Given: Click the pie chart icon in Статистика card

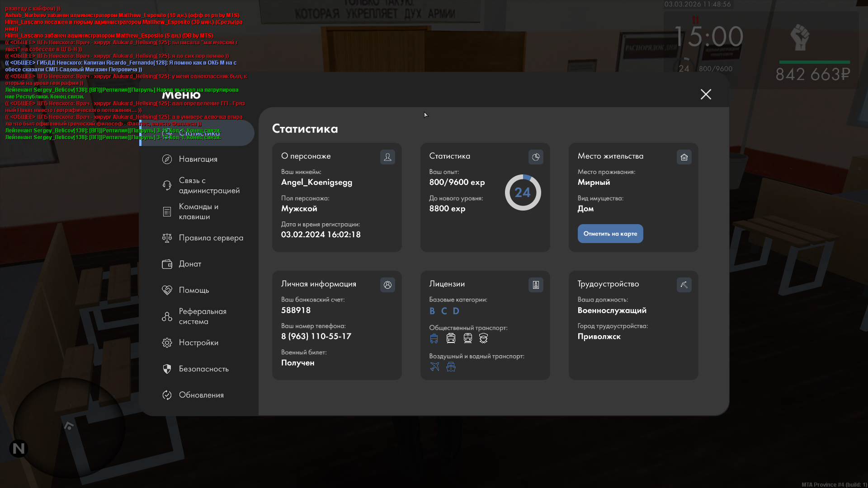Looking at the screenshot, I should [536, 157].
